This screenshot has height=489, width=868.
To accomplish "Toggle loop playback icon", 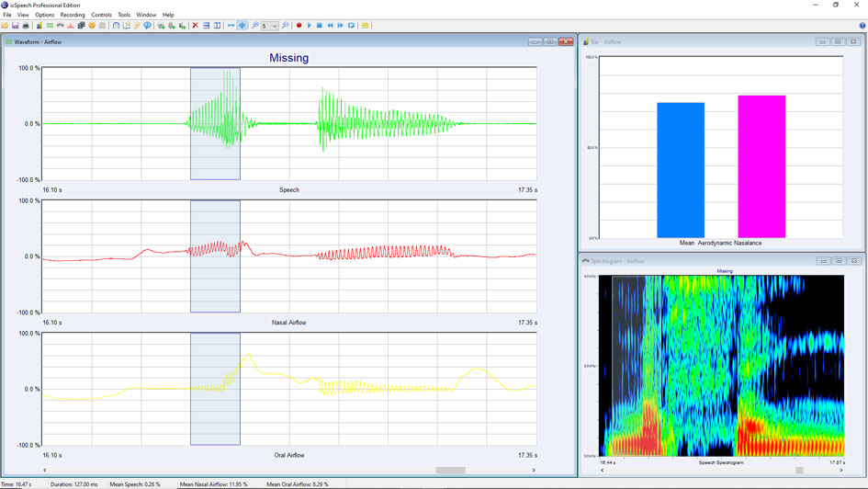I will click(x=351, y=26).
